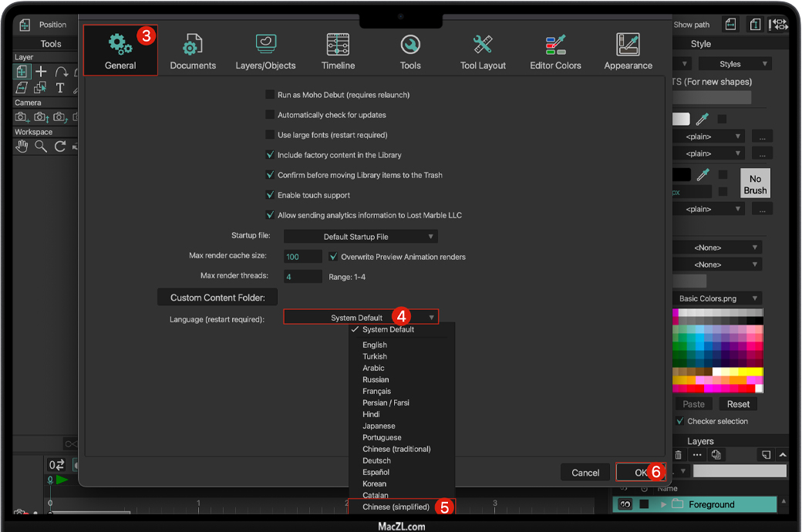Open the Tool Layout preferences tab
Screen dimensions: 802x532
click(x=483, y=51)
